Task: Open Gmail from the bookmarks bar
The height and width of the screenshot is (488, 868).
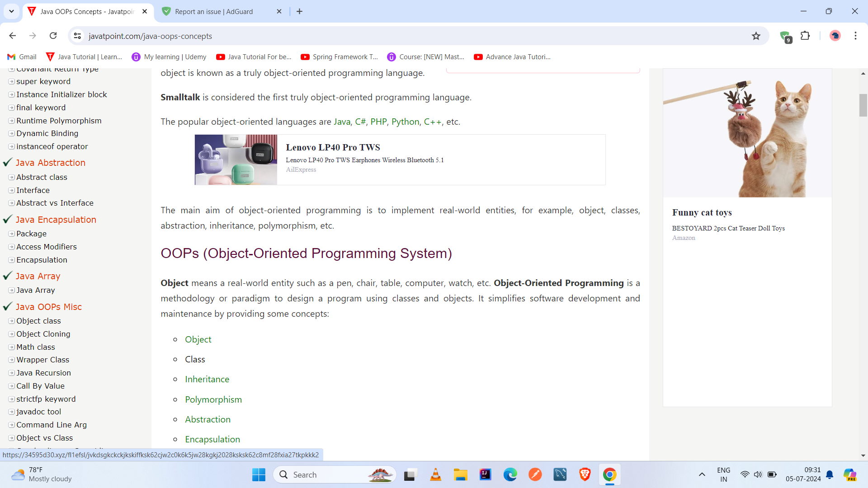Action: pos(21,57)
